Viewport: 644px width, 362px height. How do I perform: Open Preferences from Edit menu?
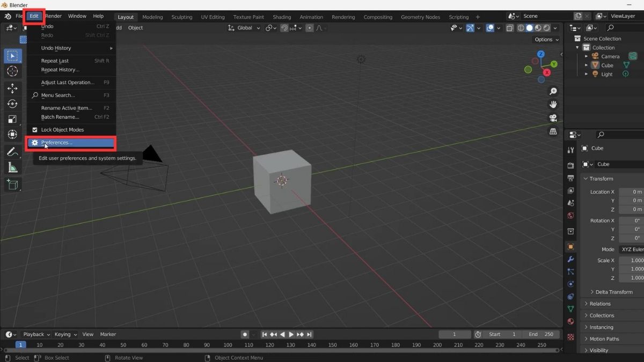tap(71, 143)
